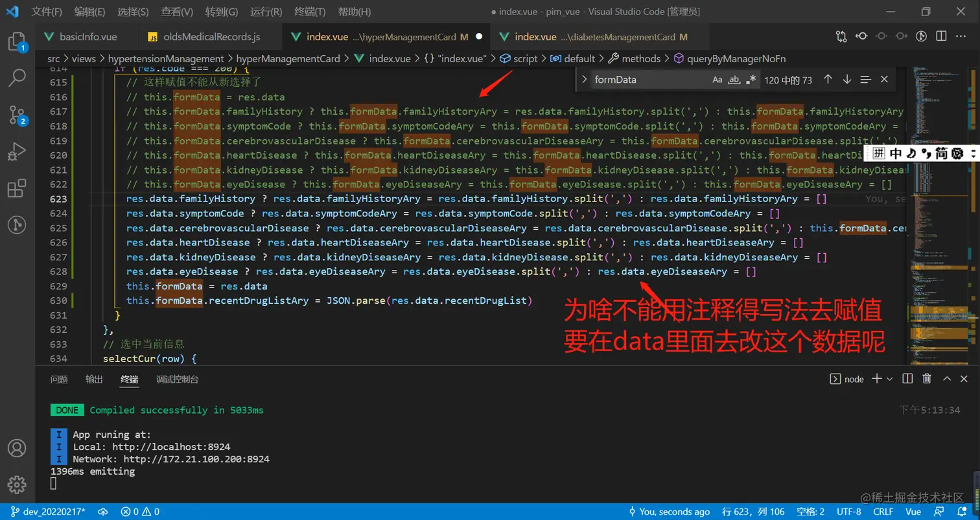Viewport: 980px width, 520px height.
Task: Click the hypertensionManagement breadcrumb
Action: (166, 58)
